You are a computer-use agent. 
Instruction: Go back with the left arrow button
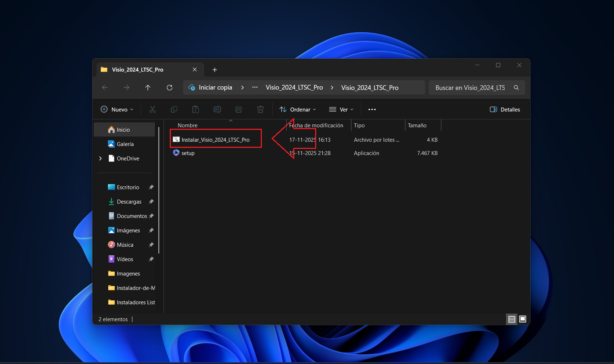point(105,87)
